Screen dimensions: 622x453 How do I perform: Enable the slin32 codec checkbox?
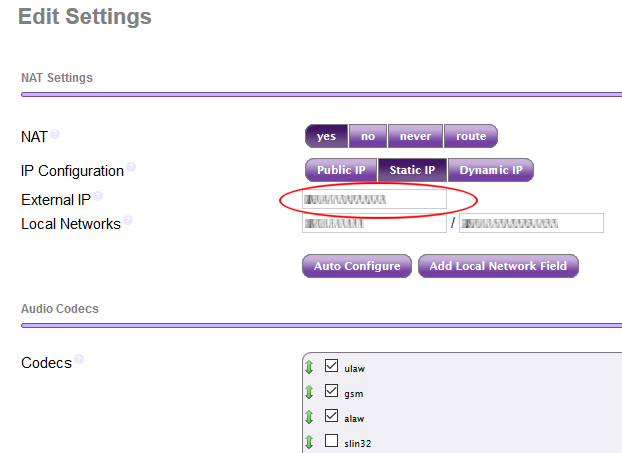332,441
